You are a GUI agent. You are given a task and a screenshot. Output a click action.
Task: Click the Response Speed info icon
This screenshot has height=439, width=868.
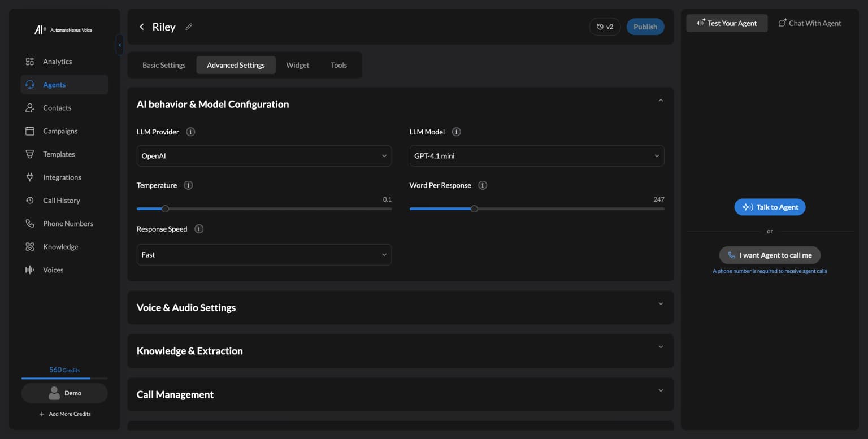point(199,229)
